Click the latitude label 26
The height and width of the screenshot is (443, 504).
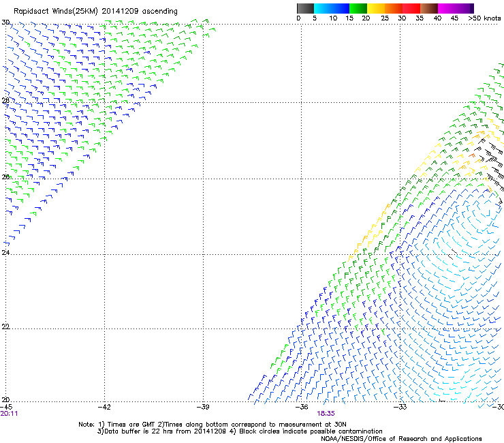point(5,177)
